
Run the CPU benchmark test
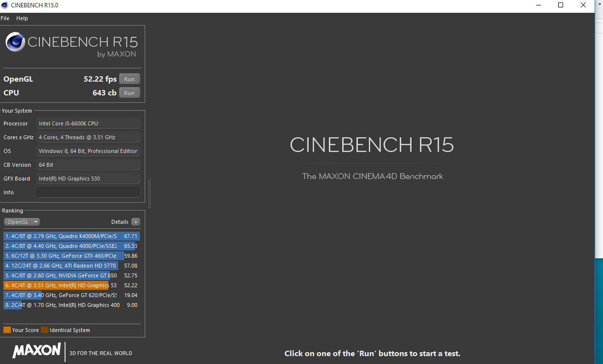click(129, 93)
